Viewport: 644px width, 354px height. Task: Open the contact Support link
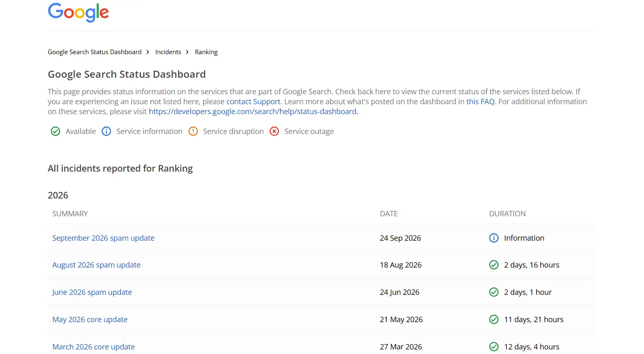pos(253,101)
